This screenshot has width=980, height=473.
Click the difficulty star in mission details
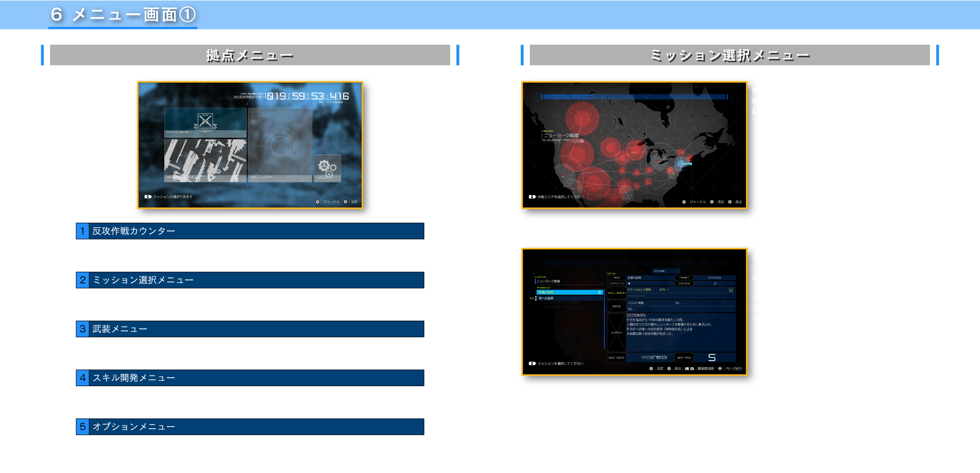coord(629,283)
